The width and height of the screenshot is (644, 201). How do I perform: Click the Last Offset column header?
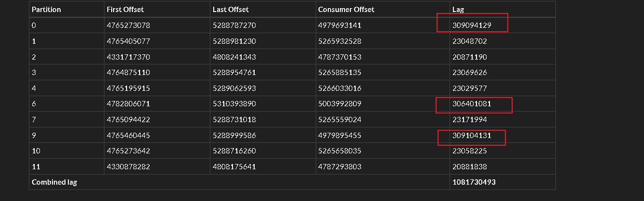click(231, 10)
